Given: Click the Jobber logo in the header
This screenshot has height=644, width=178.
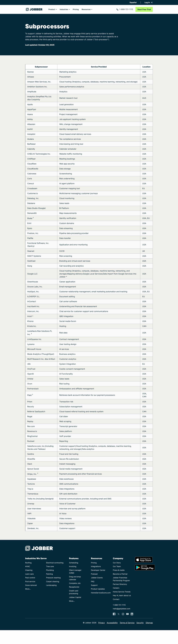Looking at the screenshot, I should coord(34,10).
